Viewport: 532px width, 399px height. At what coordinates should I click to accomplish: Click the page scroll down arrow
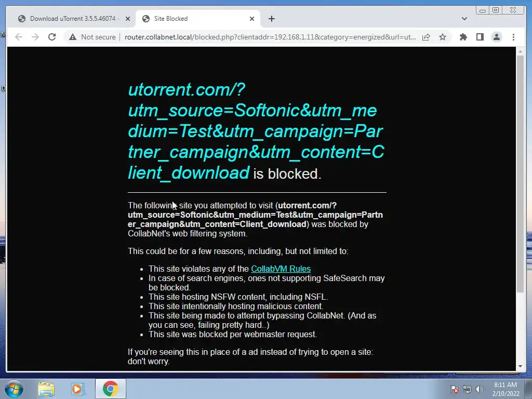tap(520, 366)
